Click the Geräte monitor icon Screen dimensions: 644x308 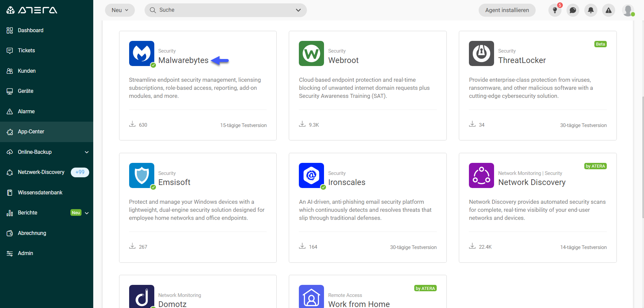(10, 91)
